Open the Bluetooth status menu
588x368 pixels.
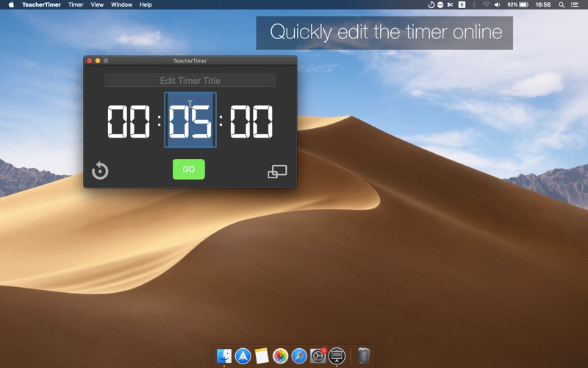click(x=474, y=5)
